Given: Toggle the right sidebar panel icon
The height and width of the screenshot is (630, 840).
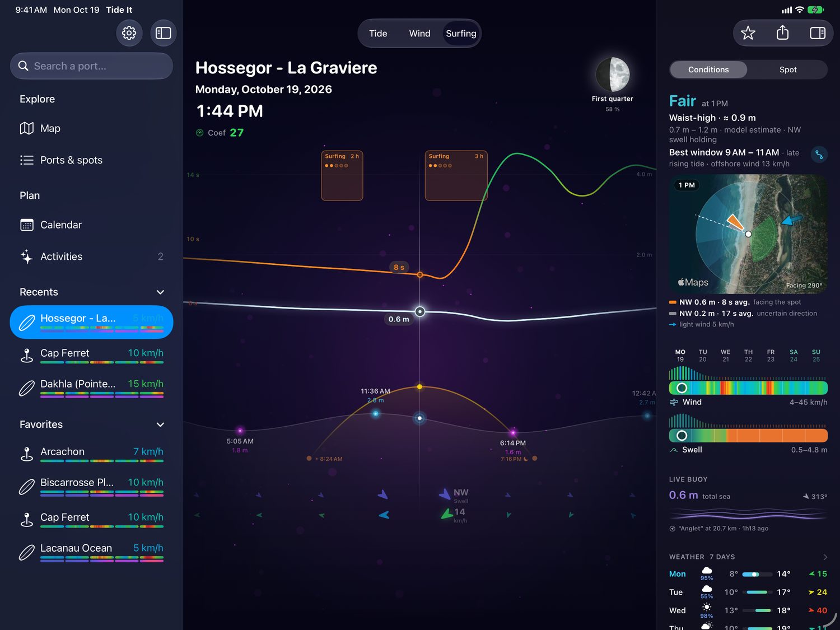Looking at the screenshot, I should (818, 33).
